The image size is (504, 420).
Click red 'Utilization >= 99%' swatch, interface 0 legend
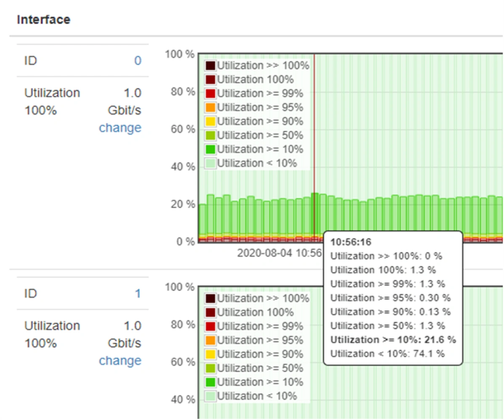[x=211, y=93]
